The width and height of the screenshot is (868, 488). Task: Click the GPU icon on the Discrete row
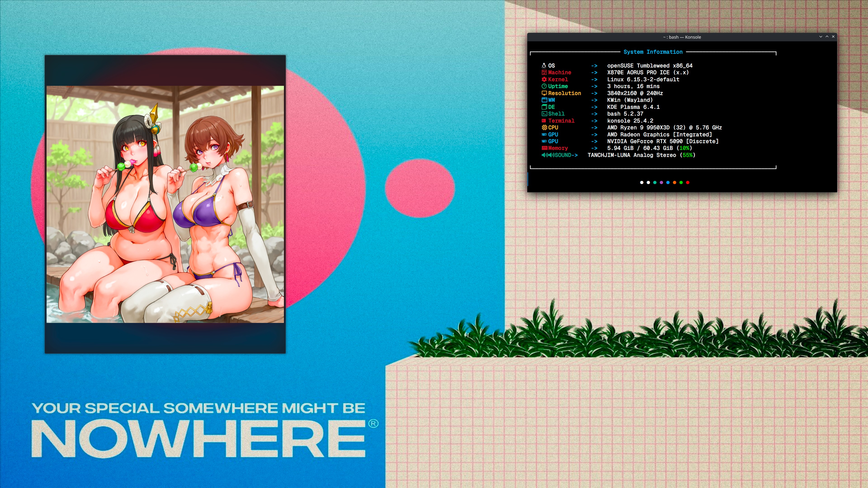[544, 141]
